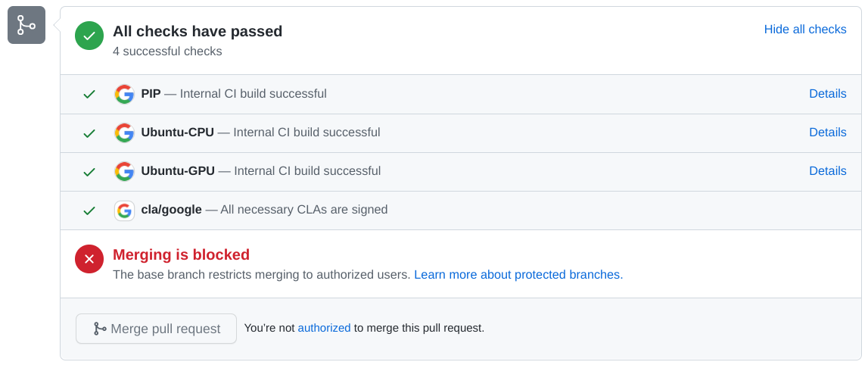
Task: Click the cla/google check name
Action: click(x=171, y=210)
